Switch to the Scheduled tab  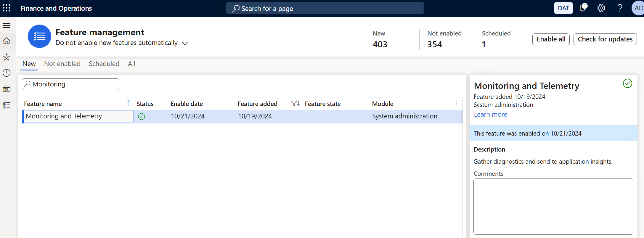pos(104,64)
